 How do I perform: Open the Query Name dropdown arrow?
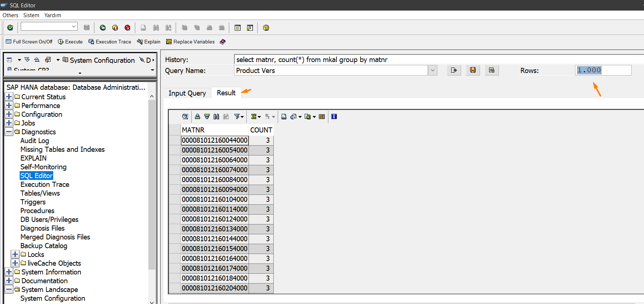pos(433,70)
